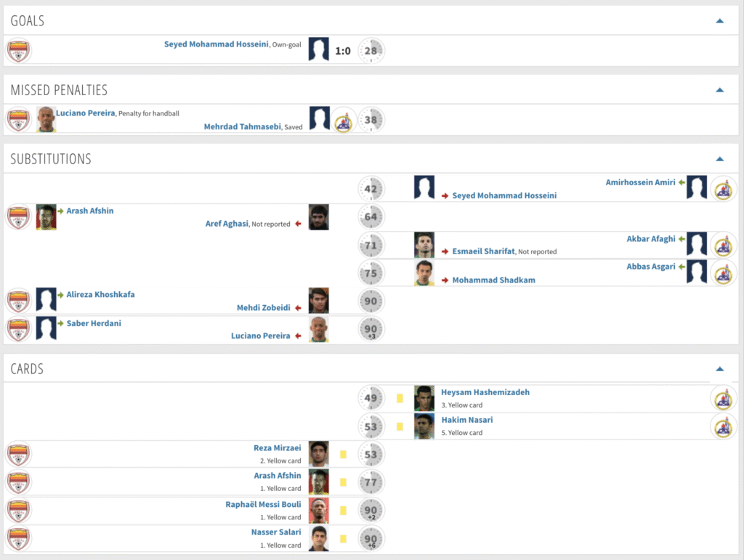Image resolution: width=744 pixels, height=560 pixels.
Task: Click the 1:0 score in Goals
Action: (x=343, y=51)
